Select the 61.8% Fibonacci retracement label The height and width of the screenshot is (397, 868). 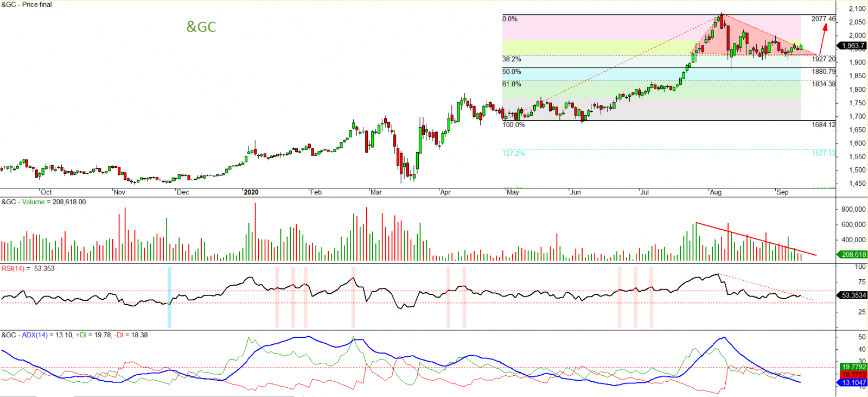[x=512, y=84]
